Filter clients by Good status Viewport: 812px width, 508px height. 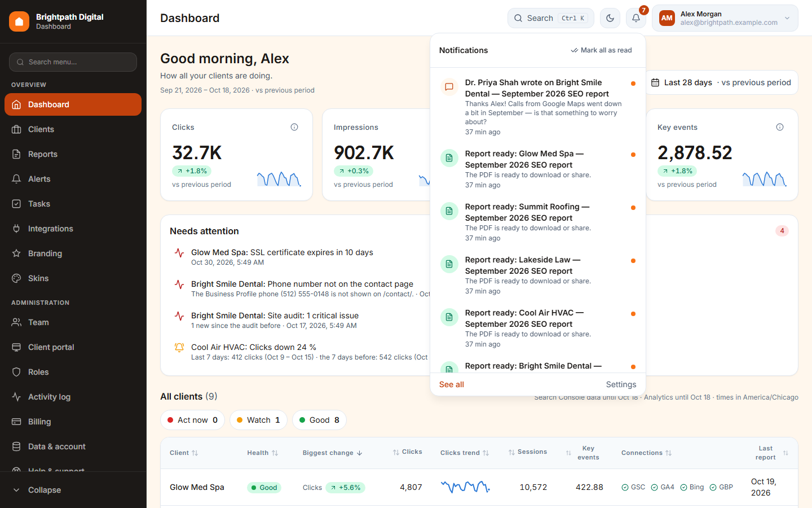coord(319,420)
